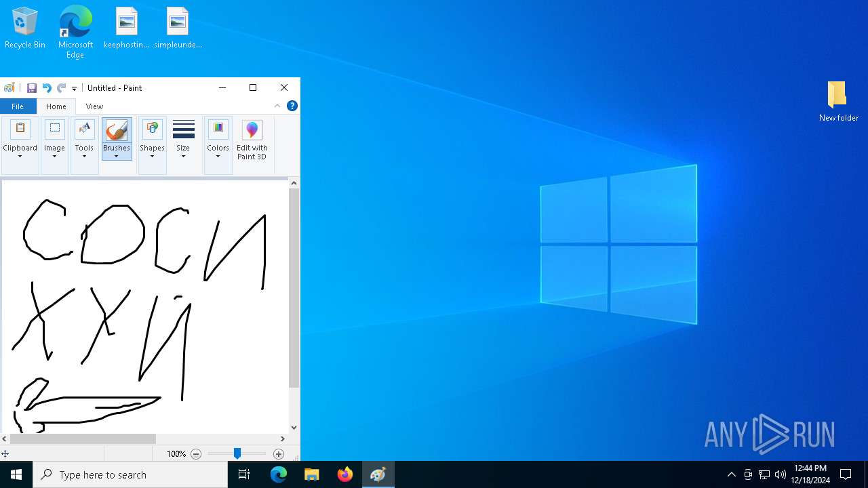Open the Brushes dropdown arrow
868x488 pixels.
[x=117, y=157]
